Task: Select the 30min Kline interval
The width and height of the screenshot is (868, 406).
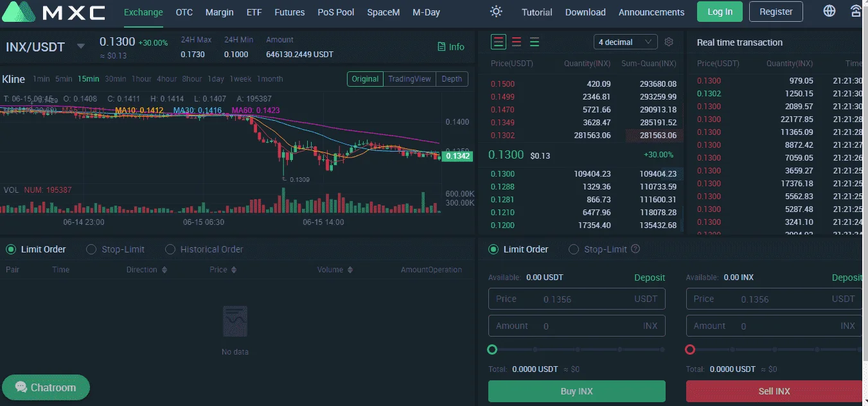Action: pyautogui.click(x=116, y=79)
